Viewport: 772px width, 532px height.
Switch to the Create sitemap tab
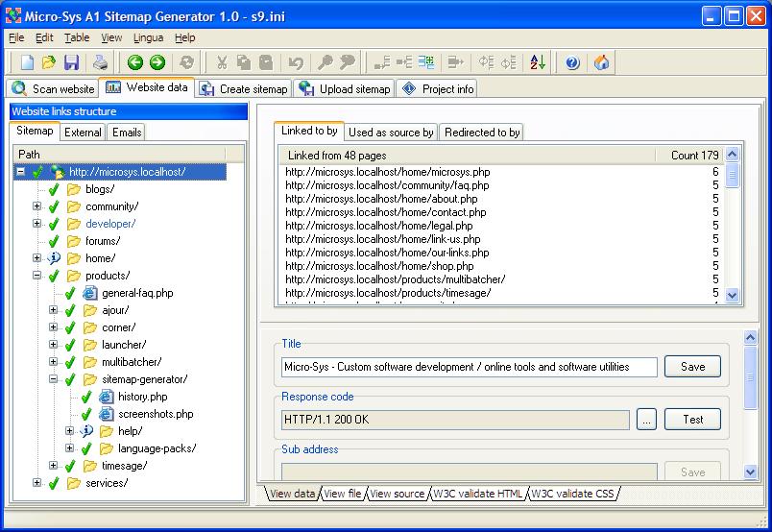[x=244, y=88]
